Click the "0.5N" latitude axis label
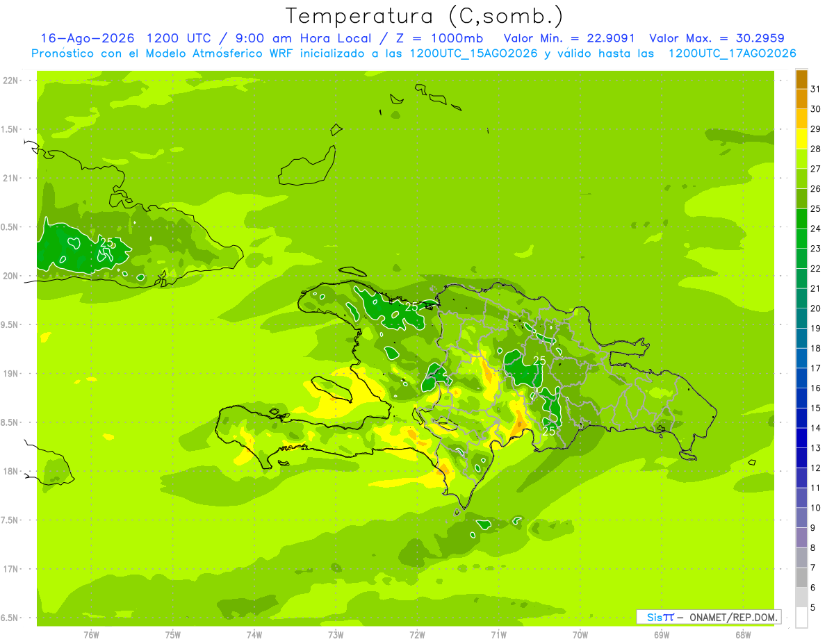 pos(10,227)
